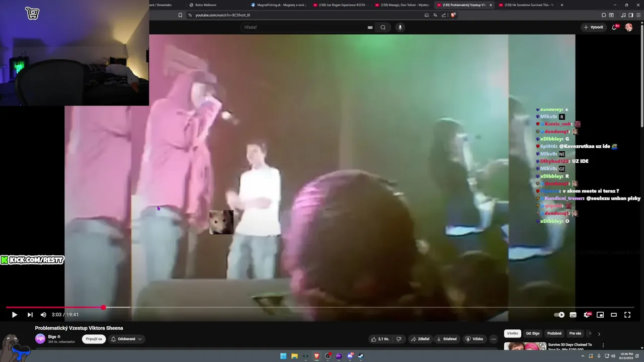
Task: Select the Podobné filter chip
Action: point(554,333)
